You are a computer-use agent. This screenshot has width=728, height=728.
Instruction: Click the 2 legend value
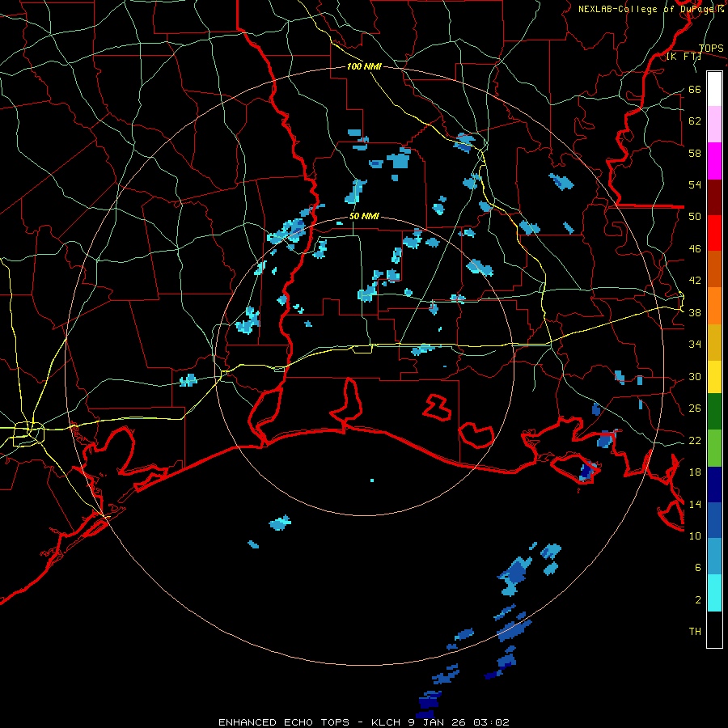[698, 599]
